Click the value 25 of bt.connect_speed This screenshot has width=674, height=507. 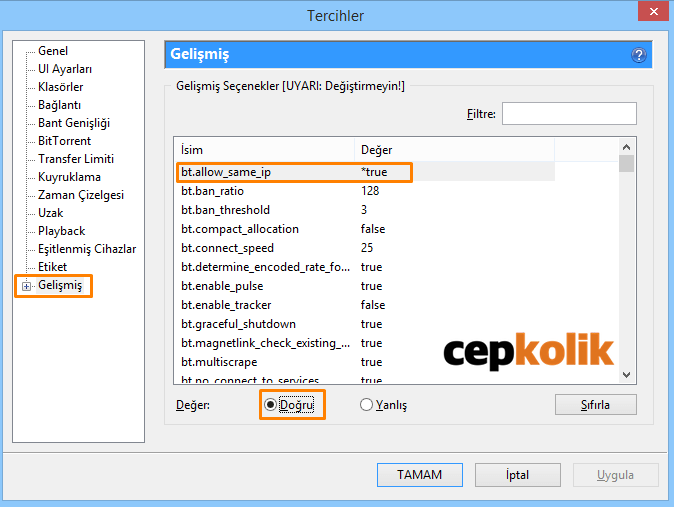click(x=367, y=248)
